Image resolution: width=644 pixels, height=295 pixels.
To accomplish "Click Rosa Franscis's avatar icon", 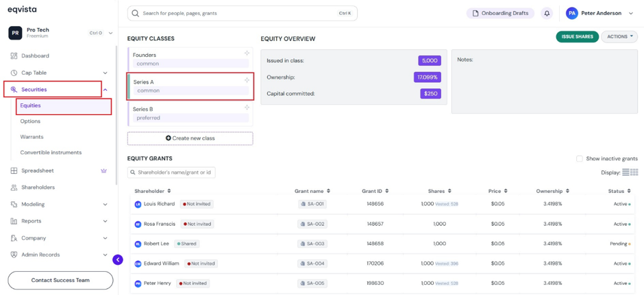I will (138, 224).
